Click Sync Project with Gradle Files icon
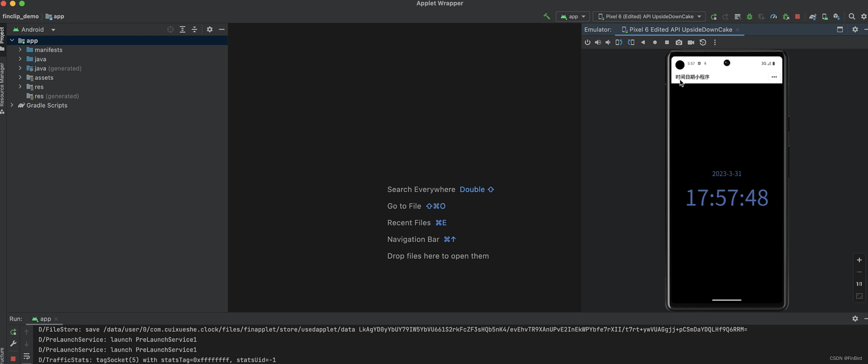This screenshot has height=364, width=868. 812,16
